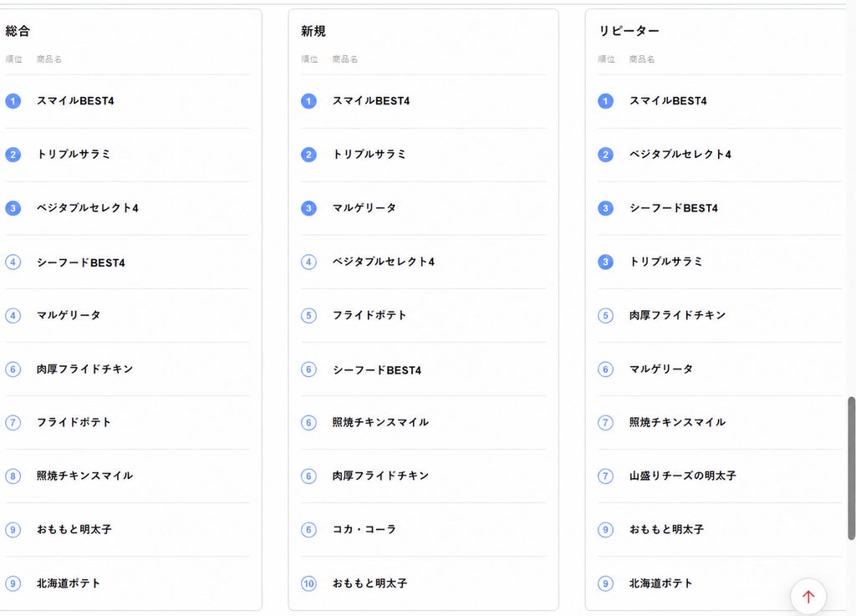Click rank 10 badge next to おももと明太子
856x616 pixels.
click(x=308, y=583)
